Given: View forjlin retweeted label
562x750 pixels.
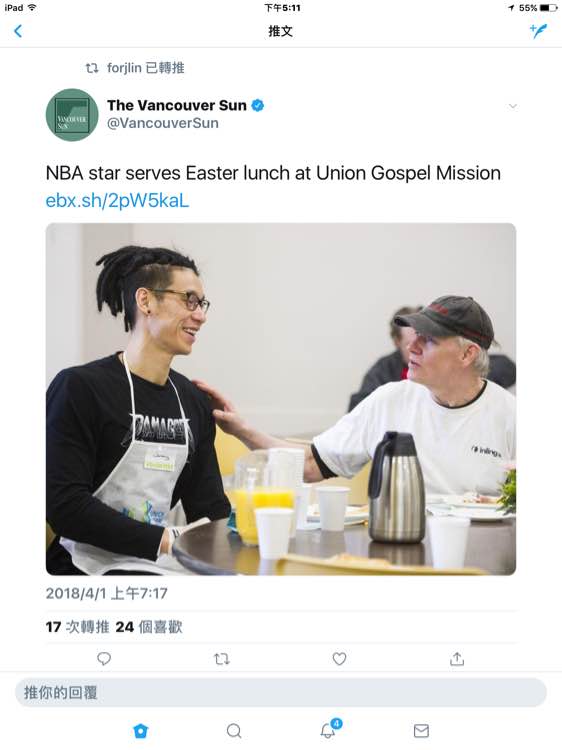Looking at the screenshot, I should [x=145, y=68].
